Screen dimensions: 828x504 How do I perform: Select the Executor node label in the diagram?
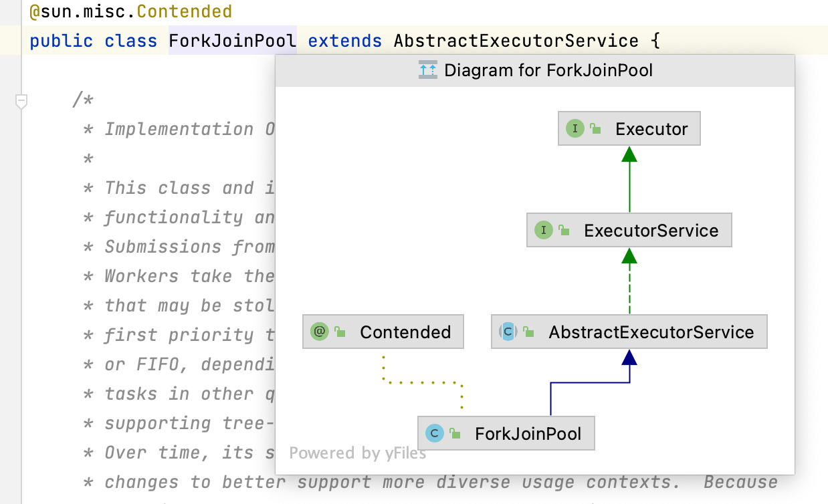pyautogui.click(x=651, y=129)
